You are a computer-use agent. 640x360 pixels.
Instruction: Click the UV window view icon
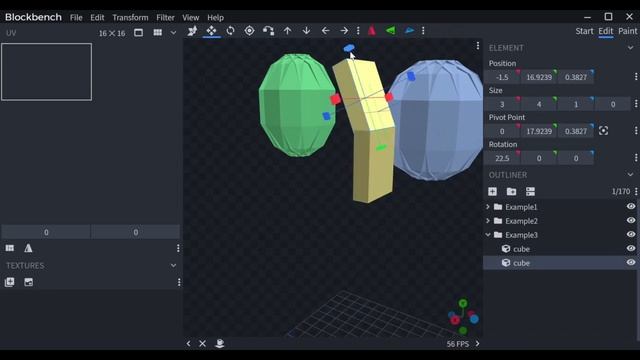138,33
